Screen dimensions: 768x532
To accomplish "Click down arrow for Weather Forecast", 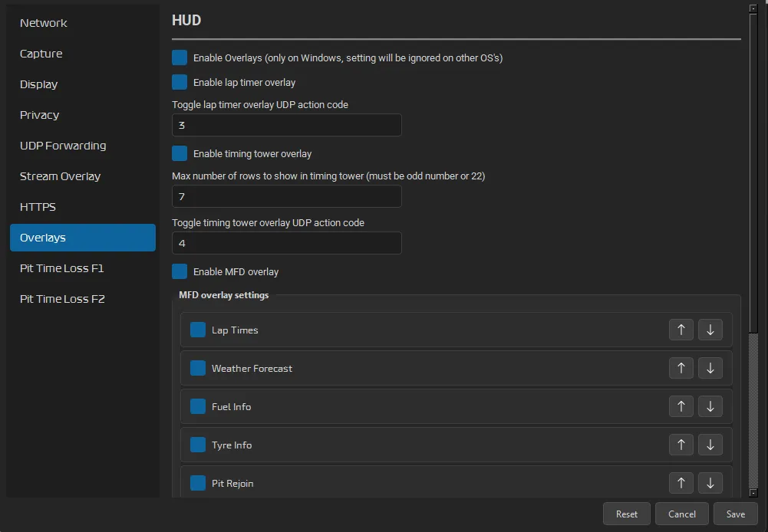I will [710, 368].
